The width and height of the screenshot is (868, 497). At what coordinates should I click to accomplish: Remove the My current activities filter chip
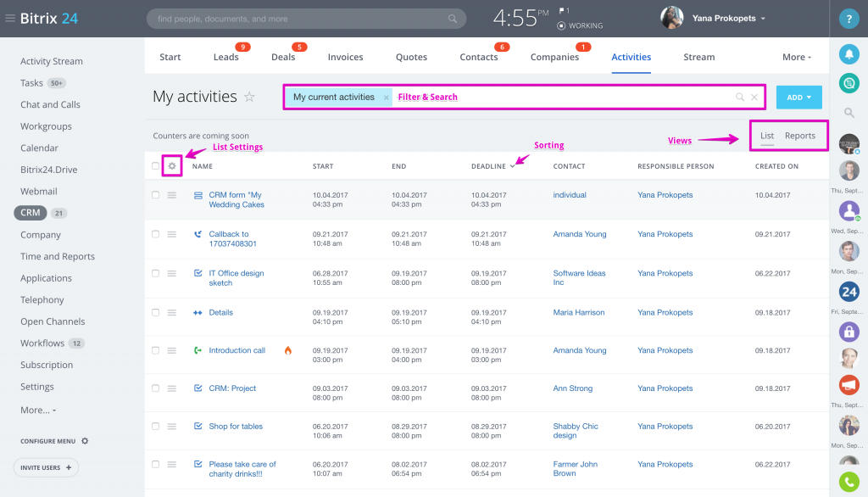tap(387, 98)
